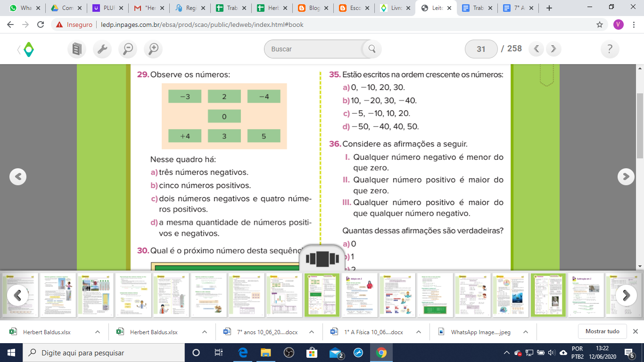644x362 pixels.
Task: Select the highlighted current page thumbnail
Action: pyautogui.click(x=322, y=295)
